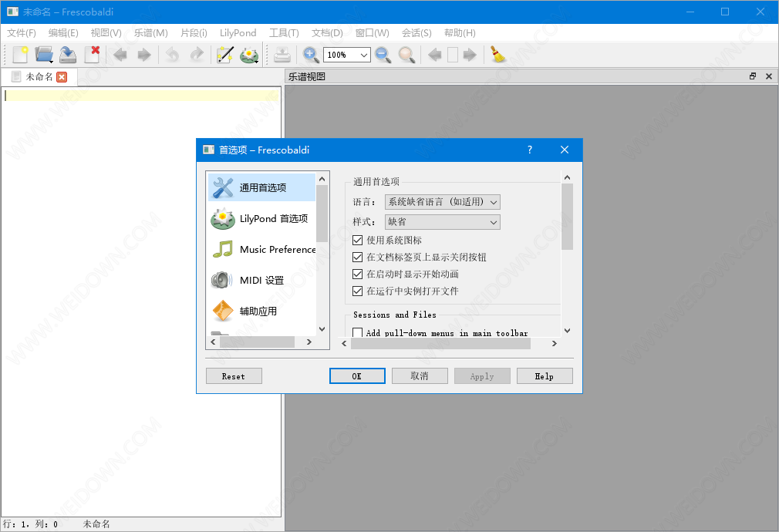Go to next page in music view

tap(470, 55)
